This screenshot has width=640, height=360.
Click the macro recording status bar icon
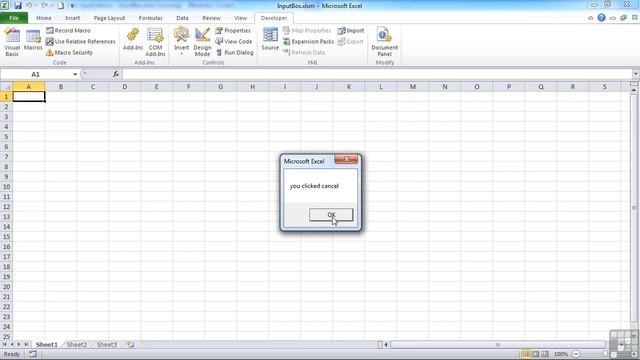[x=33, y=354]
